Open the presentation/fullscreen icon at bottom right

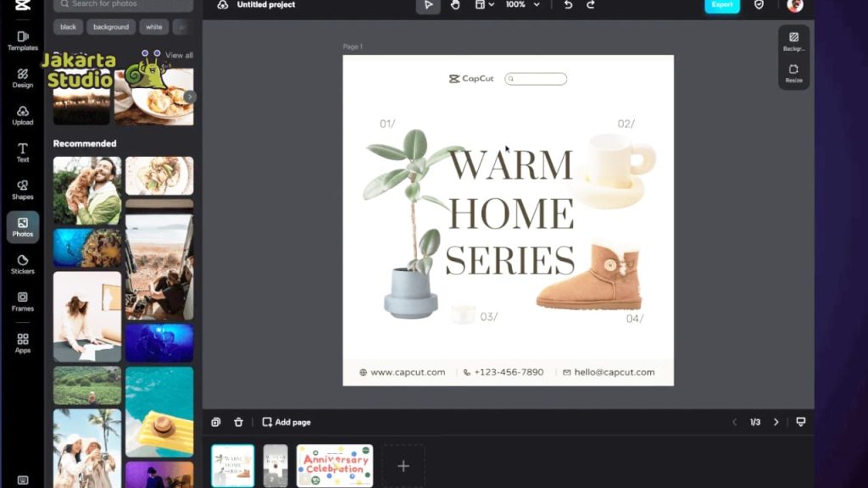(x=800, y=421)
